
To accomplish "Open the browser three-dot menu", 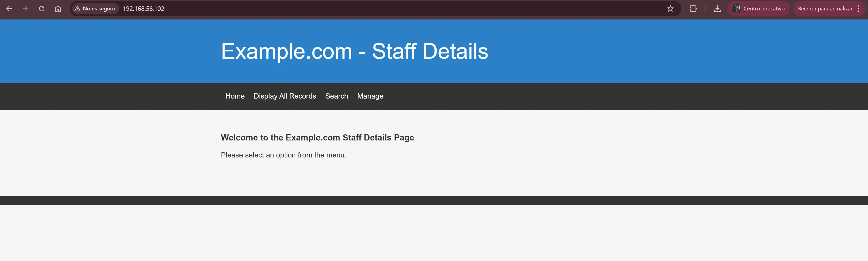I will [858, 9].
